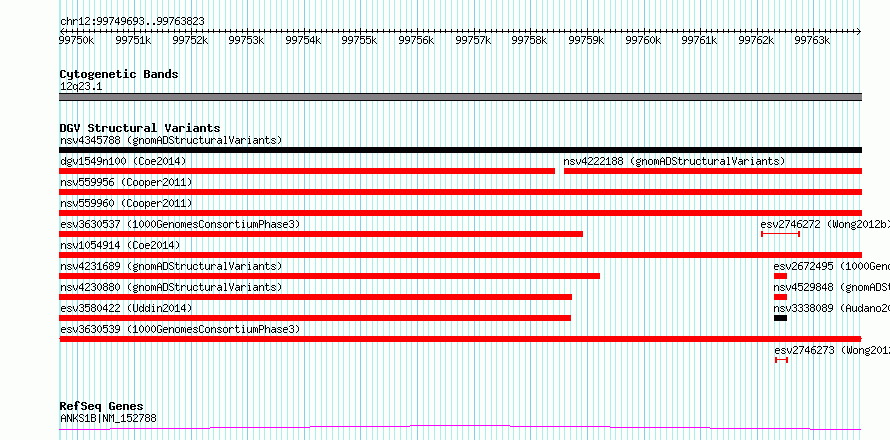This screenshot has width=890, height=440.
Task: Click the nsv3338089 Audano variant label
Action: click(x=832, y=308)
